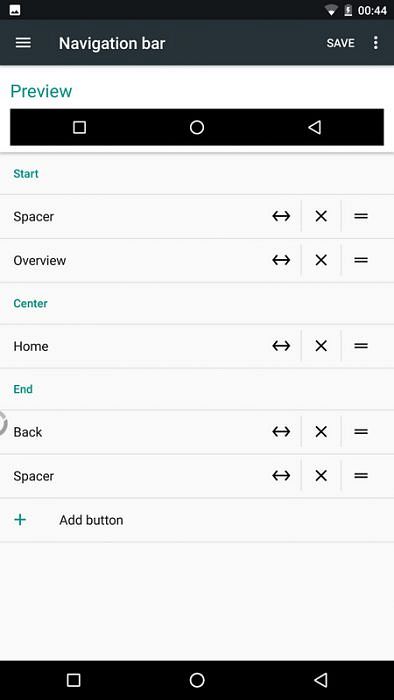Open the three-dot overflow menu
Viewport: 394px width, 700px height.
(x=376, y=43)
